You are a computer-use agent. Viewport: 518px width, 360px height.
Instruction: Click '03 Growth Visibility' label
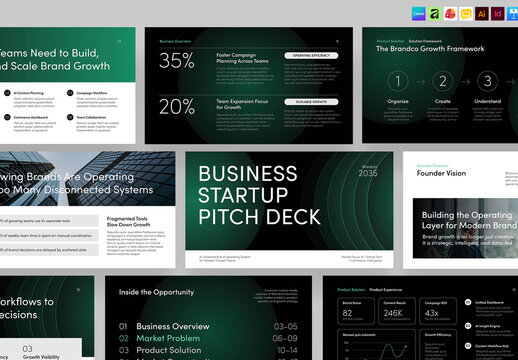click(x=41, y=353)
